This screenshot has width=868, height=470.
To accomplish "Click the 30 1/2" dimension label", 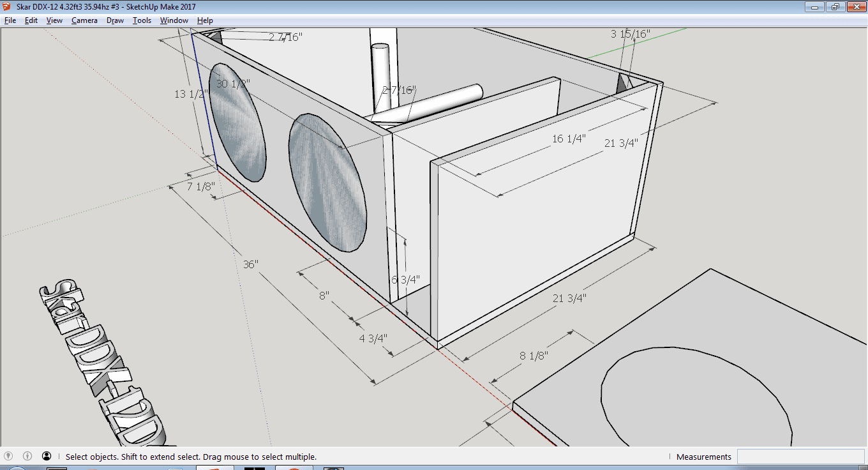I will tap(232, 84).
